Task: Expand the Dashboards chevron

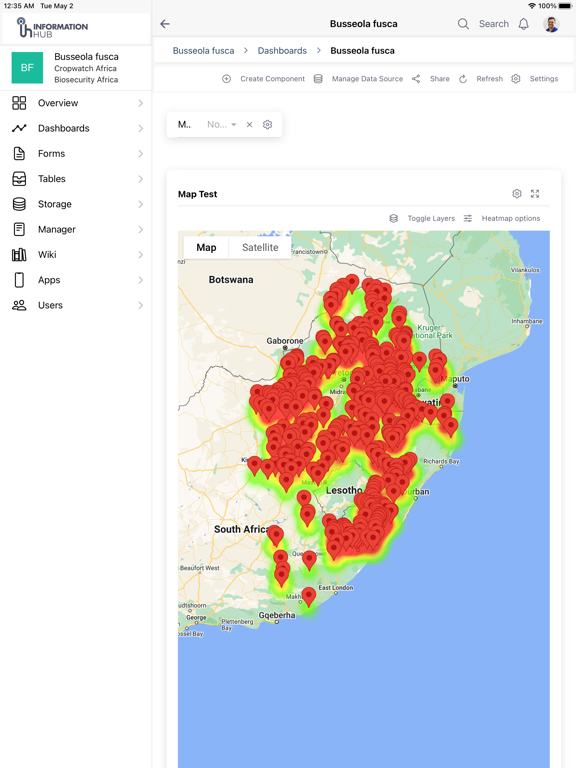Action: tap(141, 128)
